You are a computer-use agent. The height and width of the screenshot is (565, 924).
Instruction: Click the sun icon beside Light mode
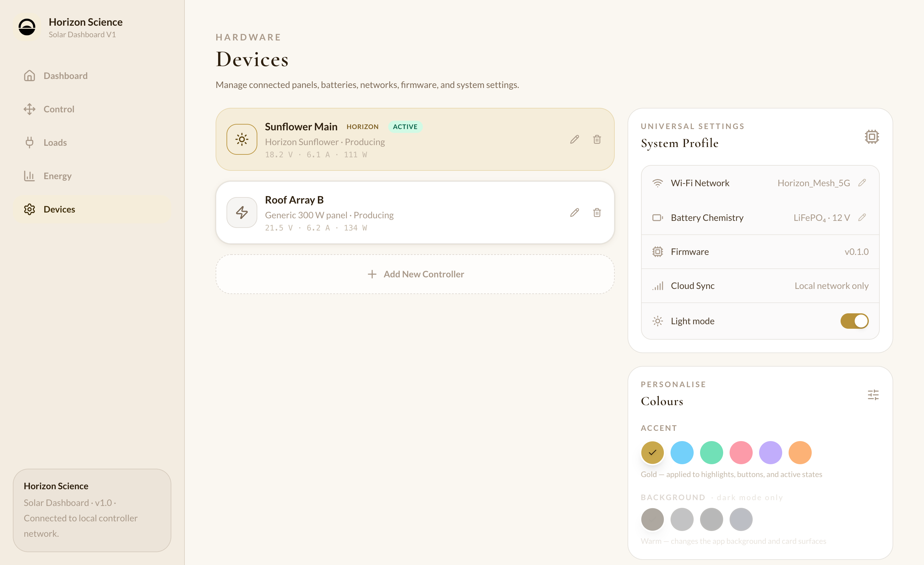pos(657,321)
